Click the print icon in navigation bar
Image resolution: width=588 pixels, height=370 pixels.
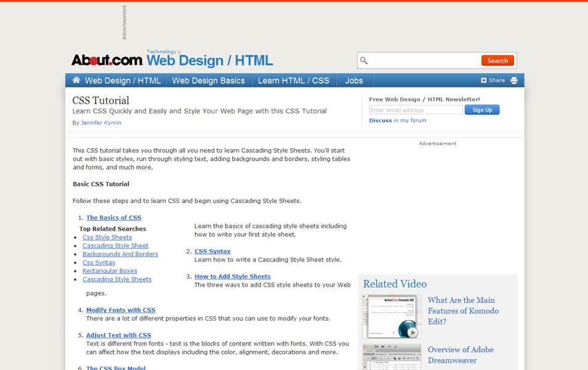(x=514, y=80)
